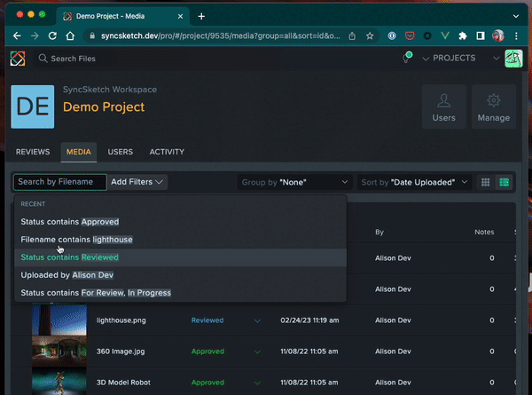Click date 02/24/23 11:19 am

point(309,320)
